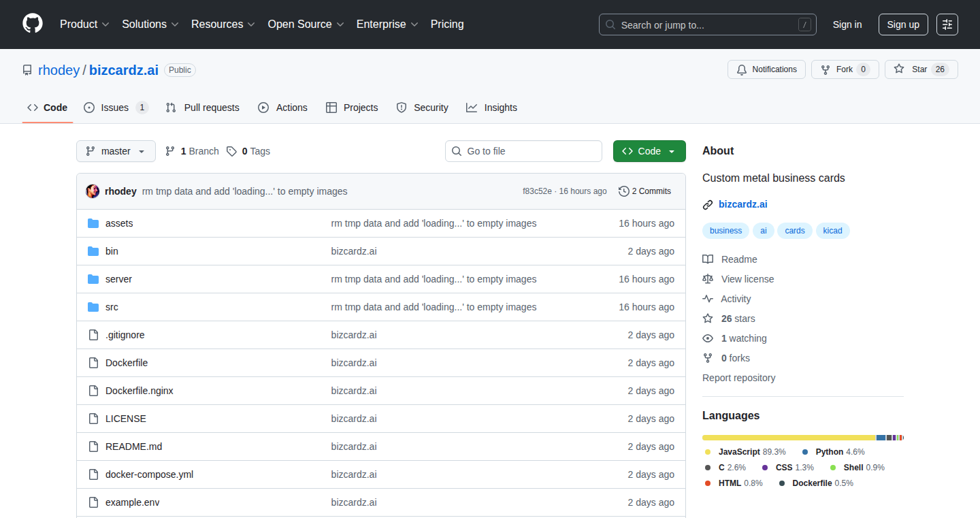Click the tag icon next to 0 Tags
Viewport: 980px width, 518px height.
[x=231, y=151]
